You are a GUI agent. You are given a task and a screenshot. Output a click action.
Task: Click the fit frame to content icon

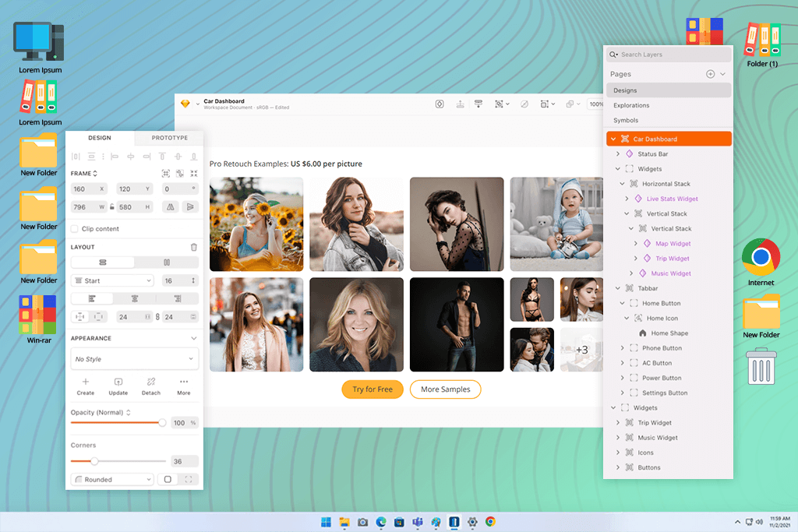pyautogui.click(x=194, y=174)
